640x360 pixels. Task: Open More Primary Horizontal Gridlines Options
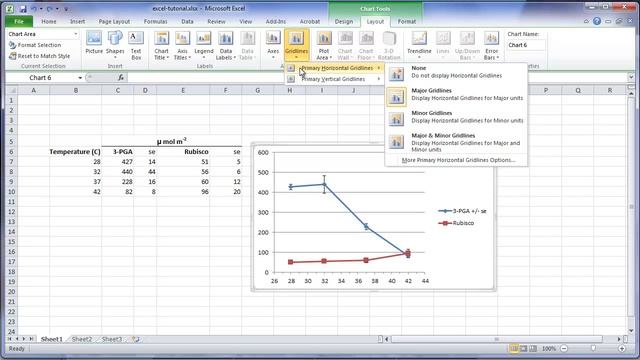458,160
